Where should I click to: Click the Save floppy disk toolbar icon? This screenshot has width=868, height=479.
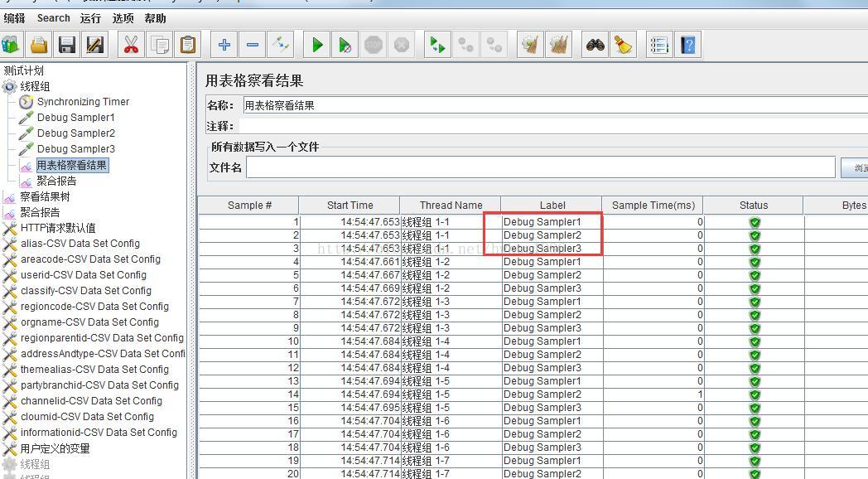pyautogui.click(x=67, y=45)
